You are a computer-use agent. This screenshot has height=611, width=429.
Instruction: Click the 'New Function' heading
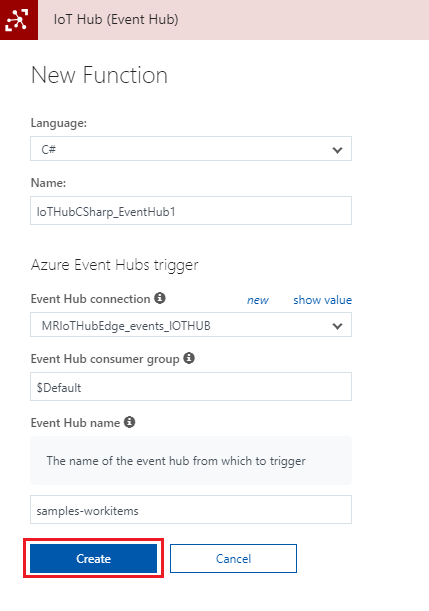pos(99,75)
